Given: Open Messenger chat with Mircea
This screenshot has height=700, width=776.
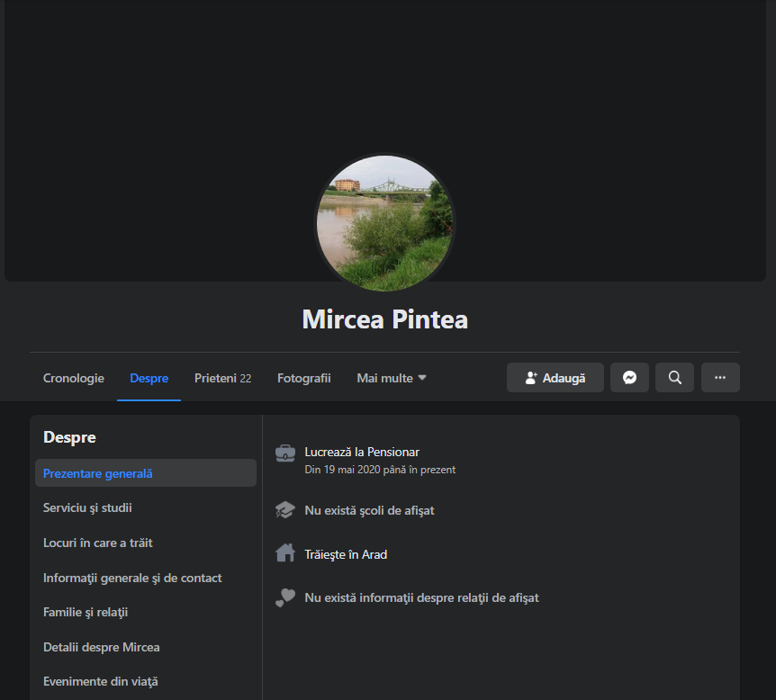Looking at the screenshot, I should pyautogui.click(x=629, y=378).
